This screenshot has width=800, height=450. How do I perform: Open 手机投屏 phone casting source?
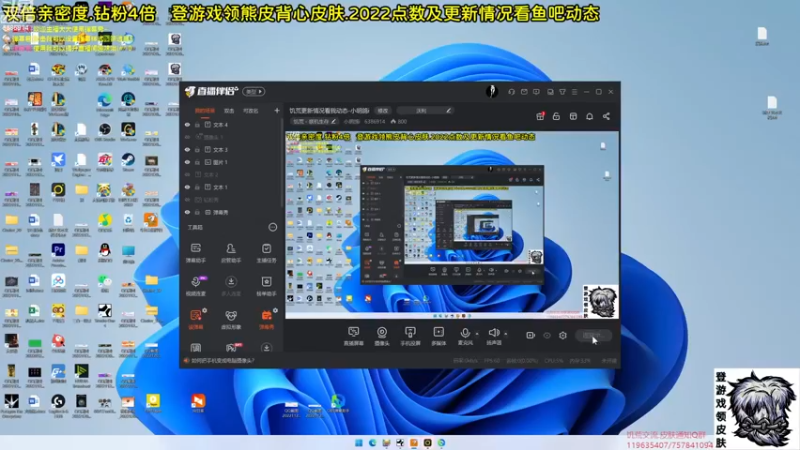click(410, 336)
